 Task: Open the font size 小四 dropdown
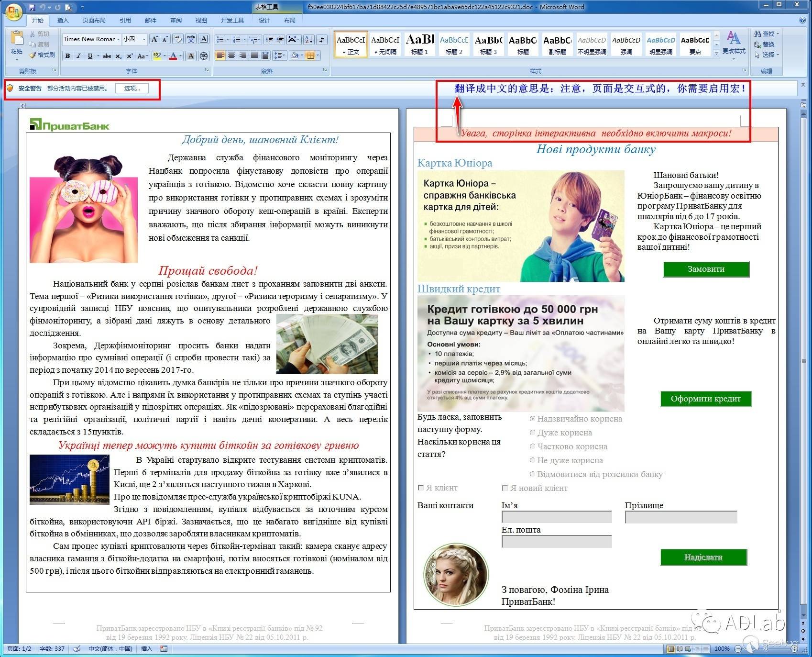(x=144, y=39)
